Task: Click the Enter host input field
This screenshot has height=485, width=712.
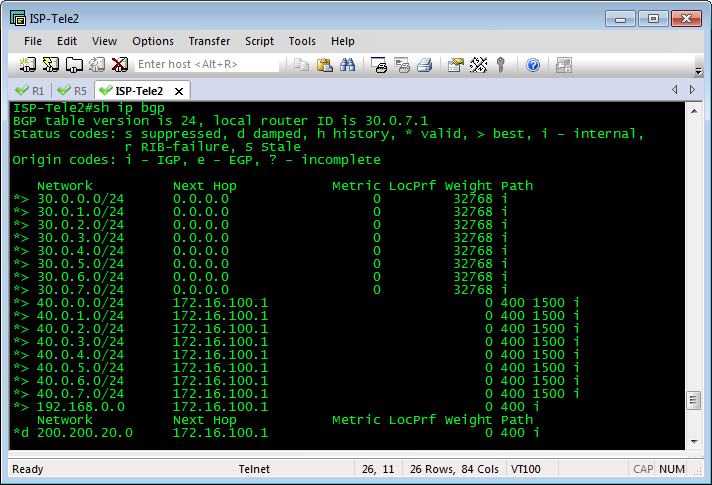Action: coord(207,64)
